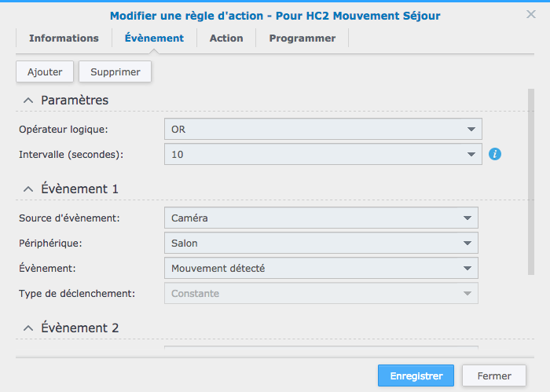Click the info icon beside Intervalle
550x392 pixels.
(x=495, y=154)
